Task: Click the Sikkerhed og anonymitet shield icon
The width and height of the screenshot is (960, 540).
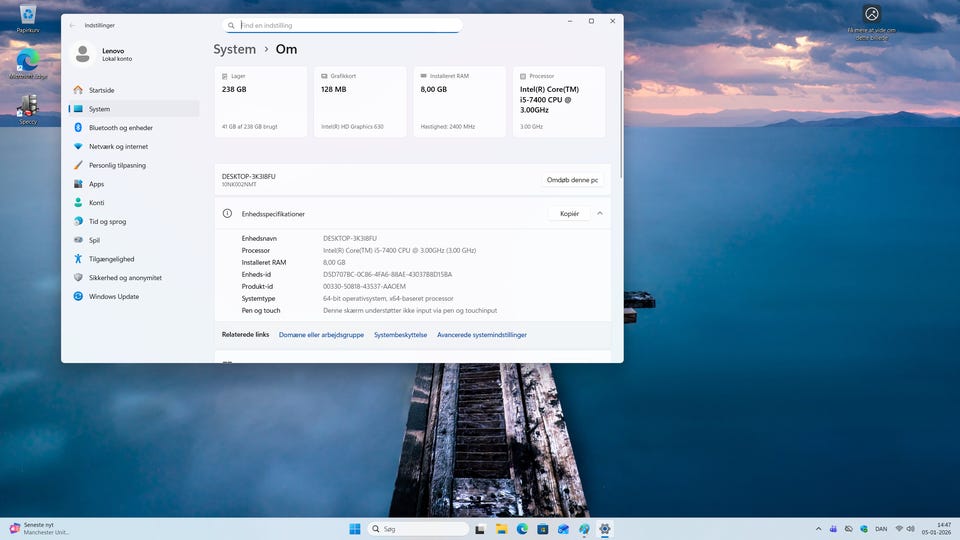Action: pyautogui.click(x=78, y=278)
